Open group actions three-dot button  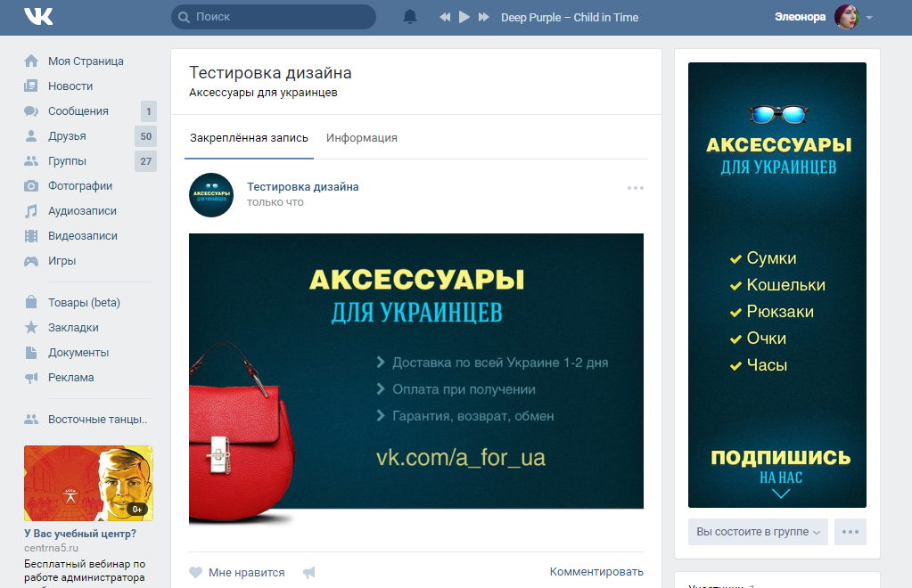[850, 532]
